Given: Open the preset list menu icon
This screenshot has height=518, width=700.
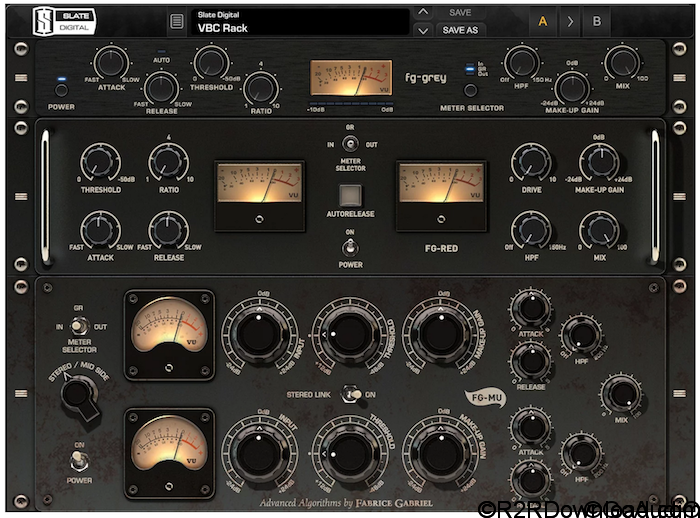Looking at the screenshot, I should [x=177, y=21].
